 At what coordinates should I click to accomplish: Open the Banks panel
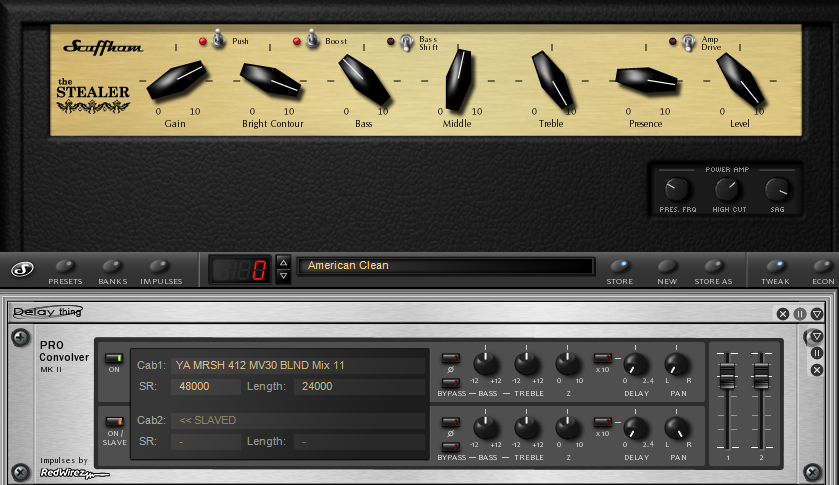112,266
